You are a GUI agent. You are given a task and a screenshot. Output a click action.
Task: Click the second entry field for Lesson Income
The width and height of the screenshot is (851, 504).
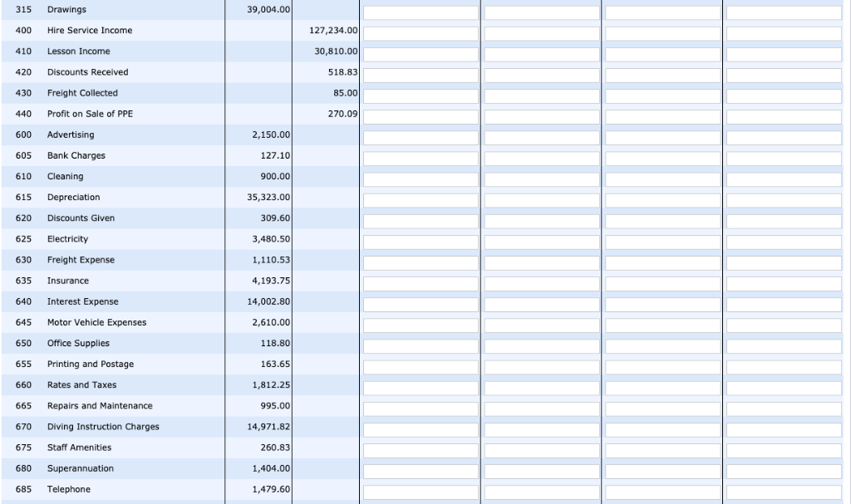click(x=539, y=53)
